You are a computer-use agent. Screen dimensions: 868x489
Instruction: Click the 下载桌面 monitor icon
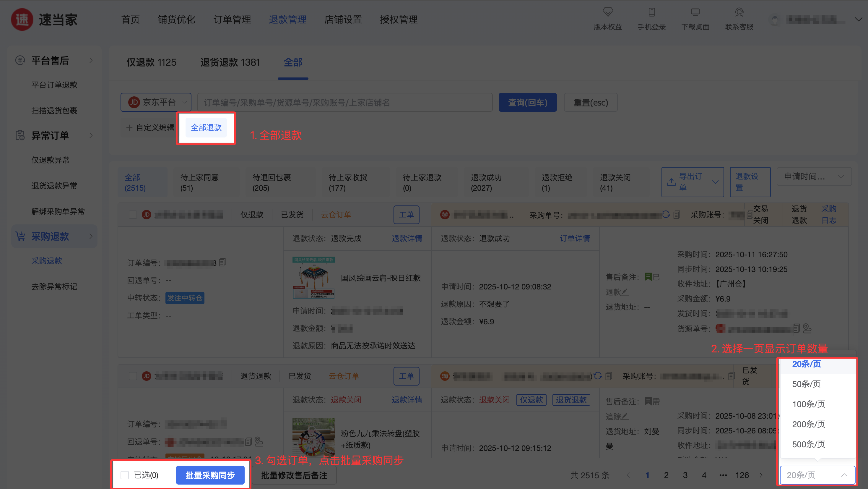[x=695, y=12]
